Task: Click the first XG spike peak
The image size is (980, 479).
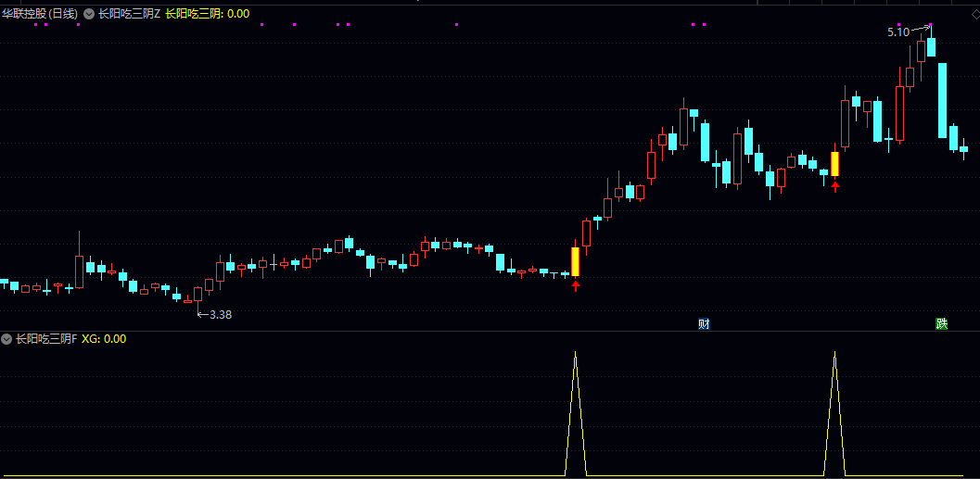Action: (x=576, y=354)
